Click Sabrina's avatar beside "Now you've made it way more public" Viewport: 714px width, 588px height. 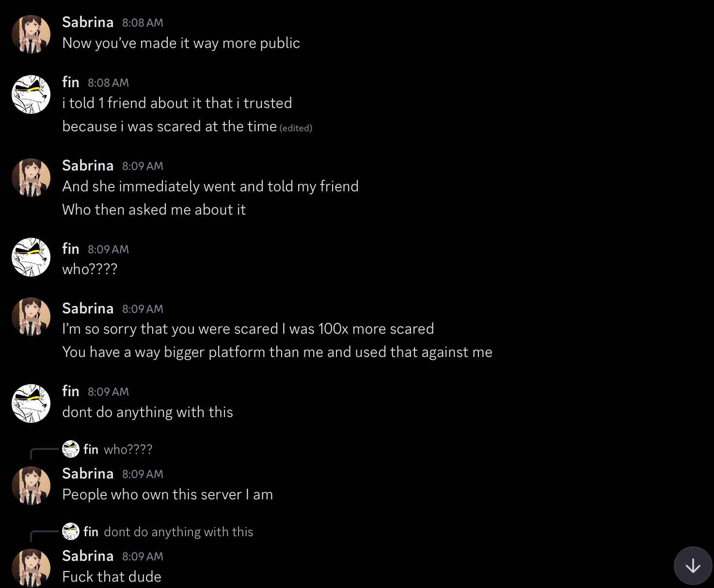tap(31, 33)
